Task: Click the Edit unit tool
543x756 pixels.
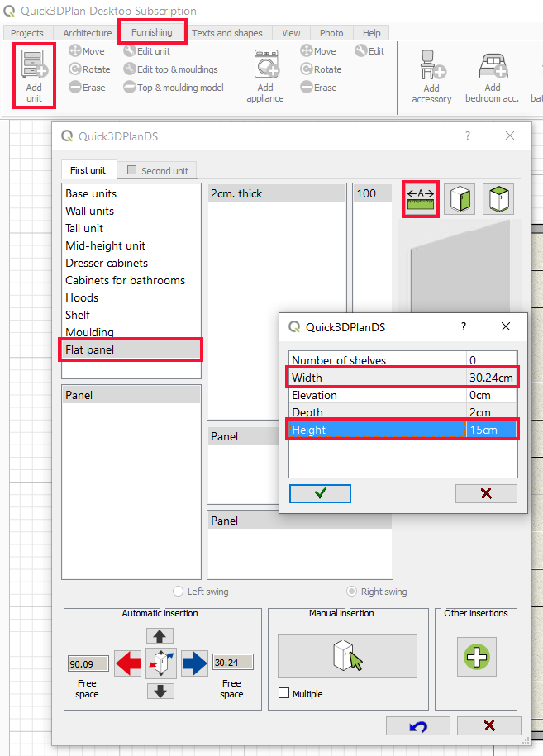Action: [x=146, y=51]
